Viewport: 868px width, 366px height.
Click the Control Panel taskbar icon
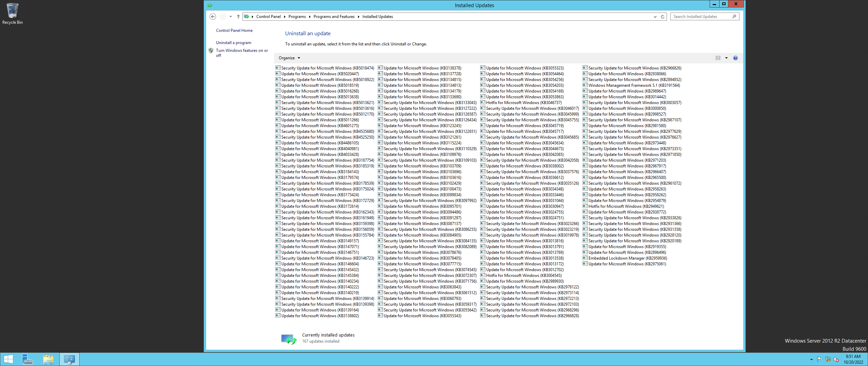(70, 359)
